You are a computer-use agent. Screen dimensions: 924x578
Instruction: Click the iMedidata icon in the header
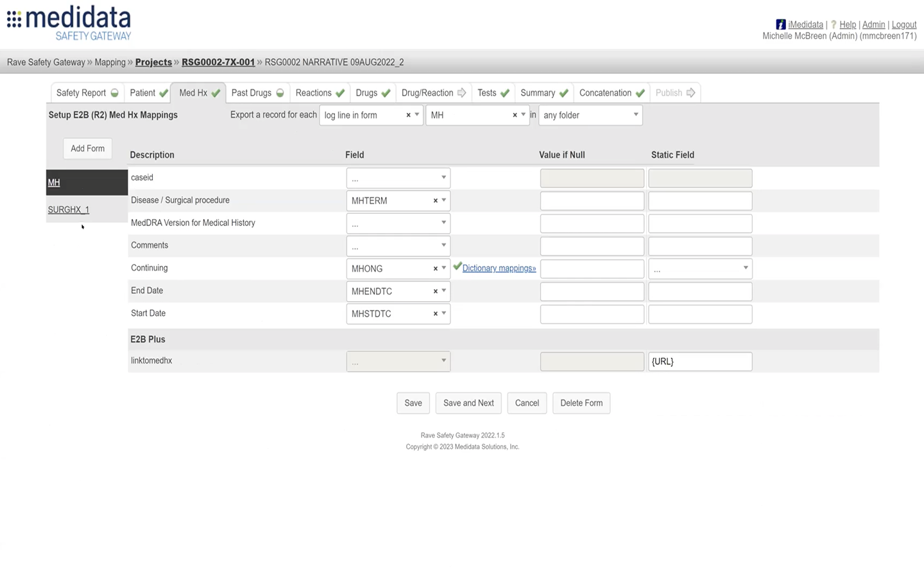781,24
